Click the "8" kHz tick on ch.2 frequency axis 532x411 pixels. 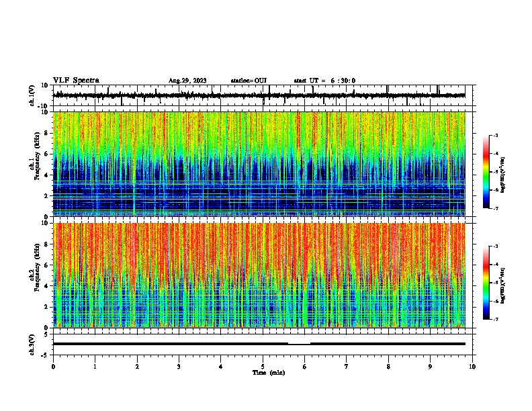pyautogui.click(x=46, y=244)
